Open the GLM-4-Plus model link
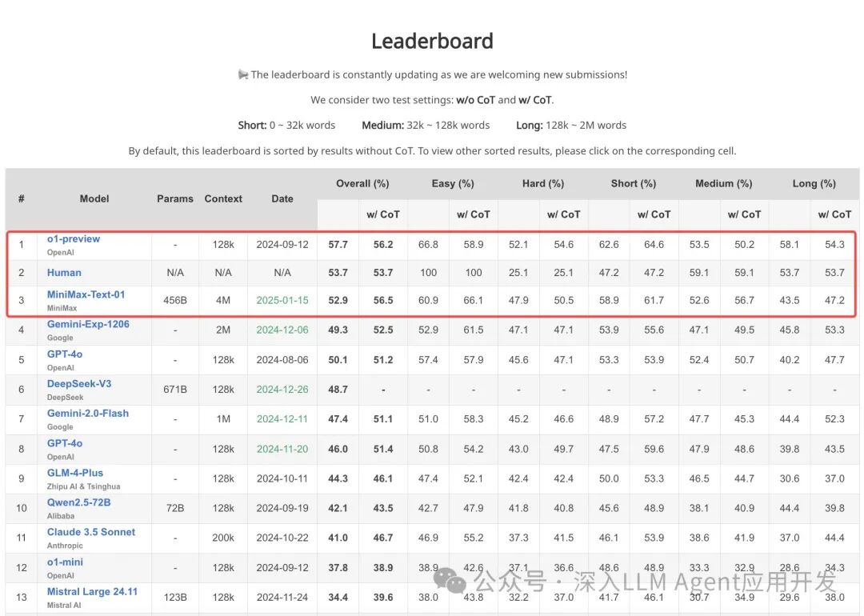This screenshot has width=864, height=616. point(75,473)
